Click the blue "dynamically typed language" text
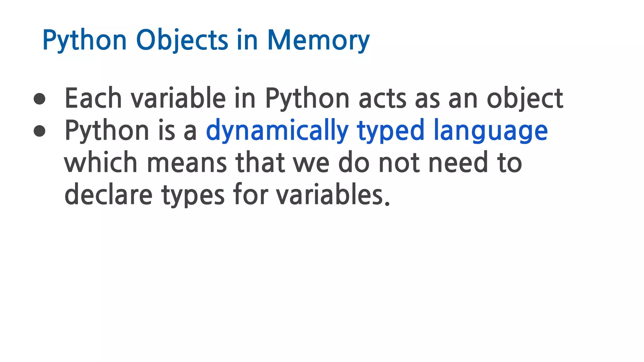The height and width of the screenshot is (362, 644). click(x=377, y=131)
